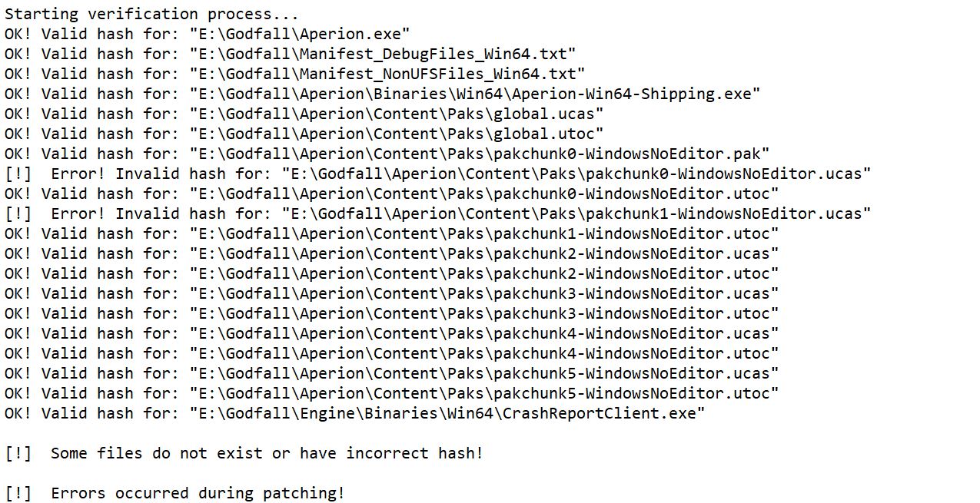Click the 'Starting verification process...' line
The width and height of the screenshot is (980, 503).
pyautogui.click(x=151, y=14)
